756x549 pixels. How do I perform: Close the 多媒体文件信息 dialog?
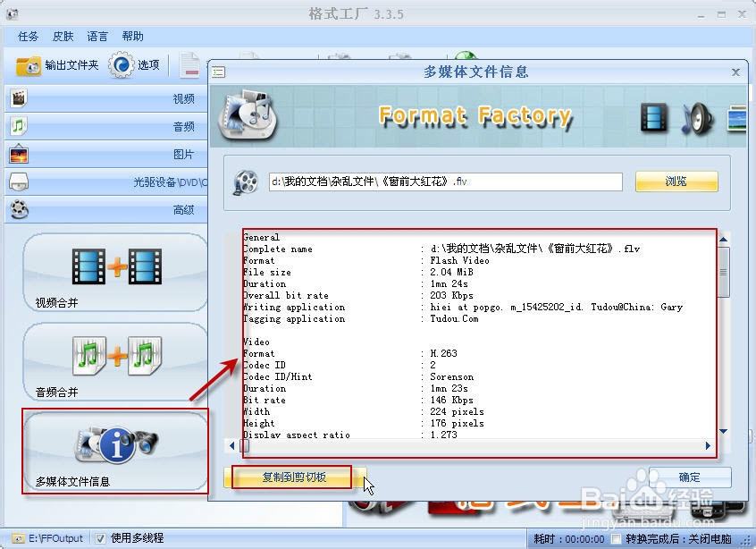(735, 72)
